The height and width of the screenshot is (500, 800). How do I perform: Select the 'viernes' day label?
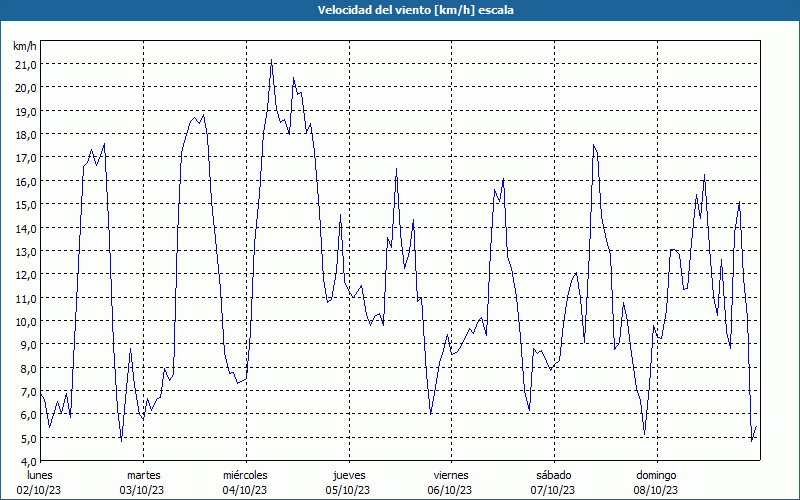tap(451, 475)
